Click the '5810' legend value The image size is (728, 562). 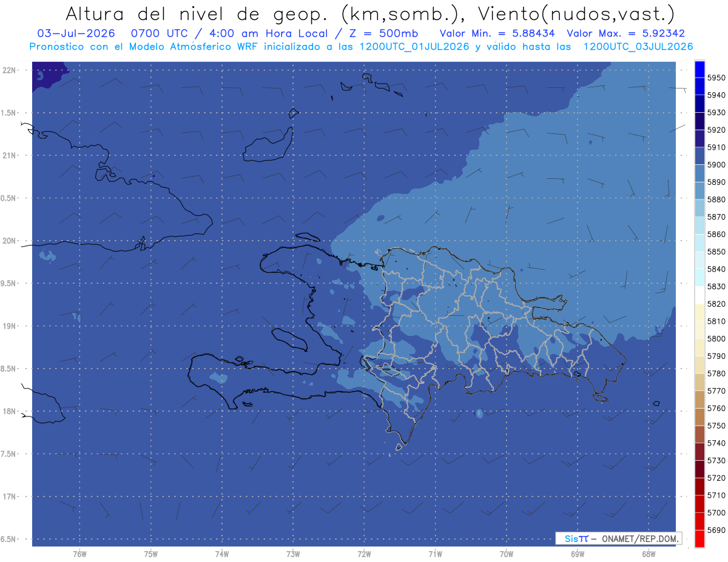(716, 321)
